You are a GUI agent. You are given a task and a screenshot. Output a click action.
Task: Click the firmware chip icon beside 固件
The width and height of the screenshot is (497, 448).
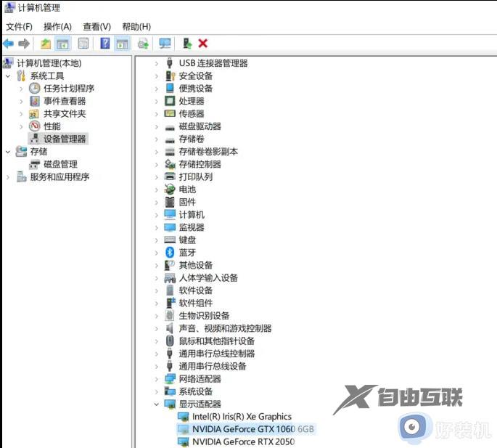point(170,202)
